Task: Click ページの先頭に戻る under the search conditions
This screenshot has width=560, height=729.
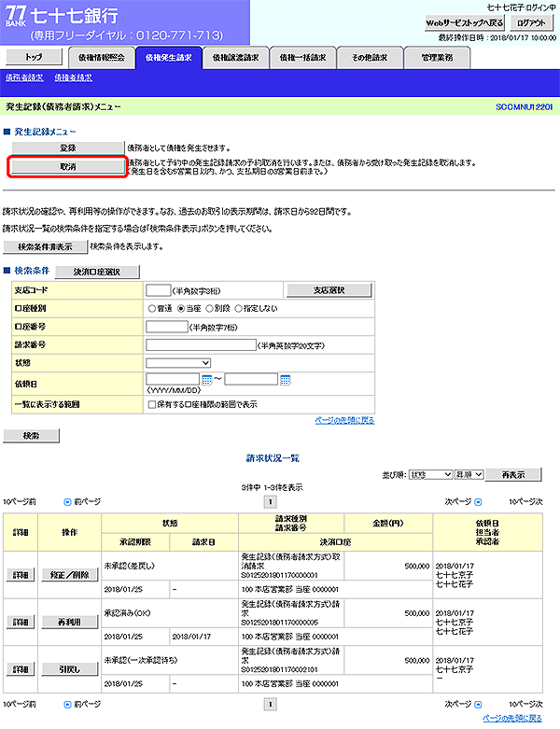Action: click(x=344, y=420)
